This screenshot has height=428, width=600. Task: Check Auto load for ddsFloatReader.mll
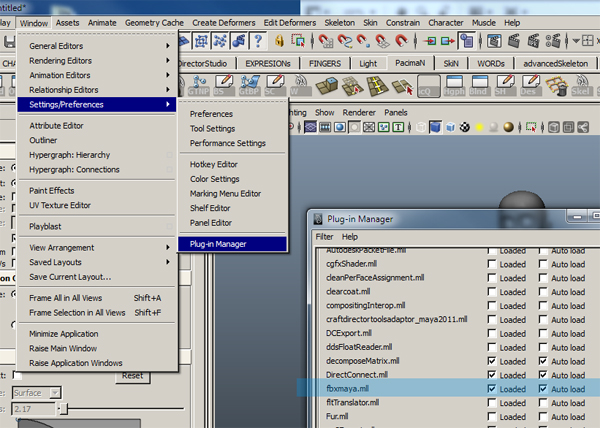(543, 347)
